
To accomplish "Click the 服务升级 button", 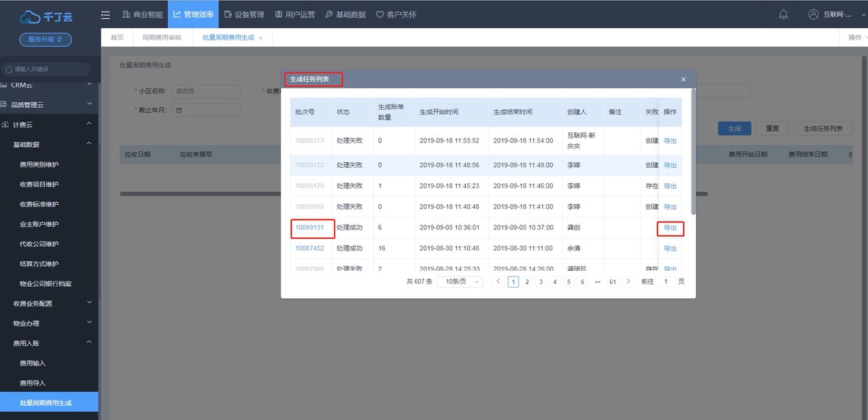I will click(45, 40).
